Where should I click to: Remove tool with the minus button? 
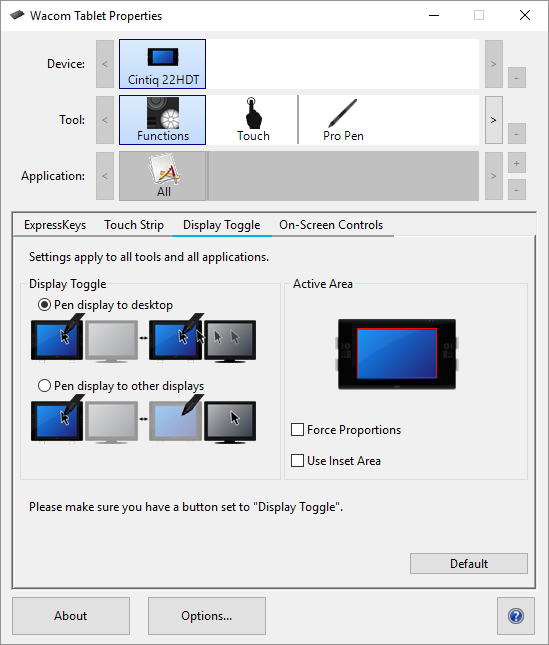517,134
